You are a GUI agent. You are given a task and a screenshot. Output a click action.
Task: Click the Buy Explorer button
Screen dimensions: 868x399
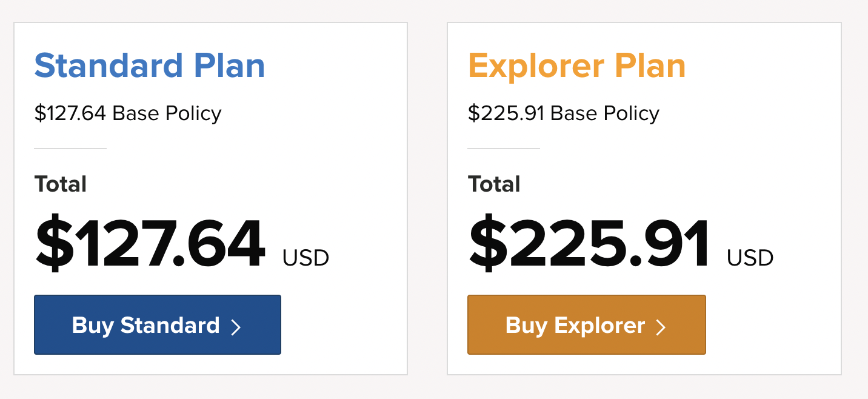tap(586, 325)
